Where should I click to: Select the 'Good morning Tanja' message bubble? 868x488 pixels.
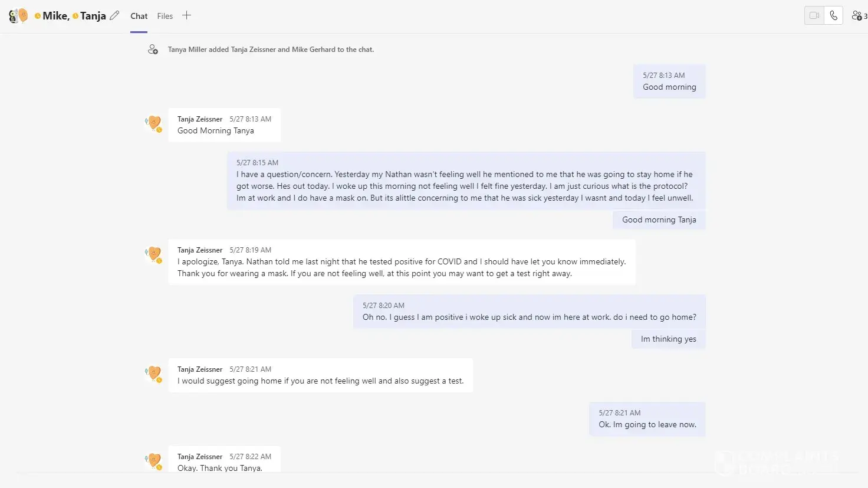(659, 220)
